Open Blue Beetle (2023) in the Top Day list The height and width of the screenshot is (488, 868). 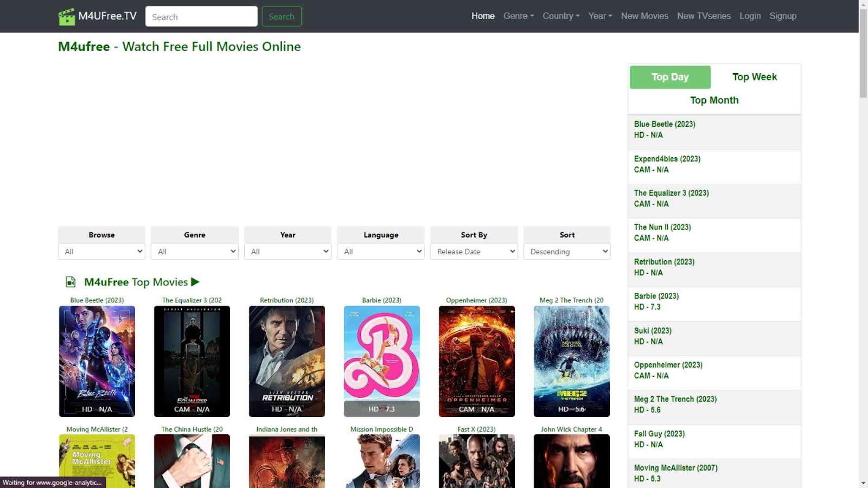[x=665, y=124]
